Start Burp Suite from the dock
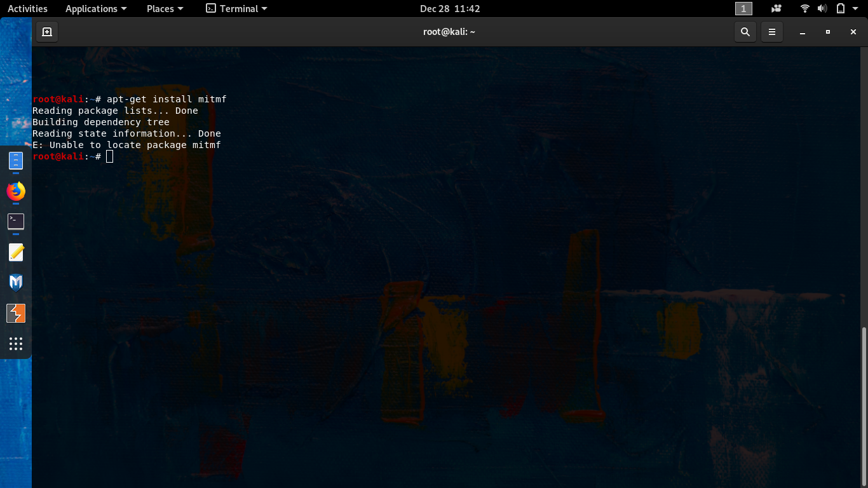This screenshot has height=488, width=868. click(16, 313)
